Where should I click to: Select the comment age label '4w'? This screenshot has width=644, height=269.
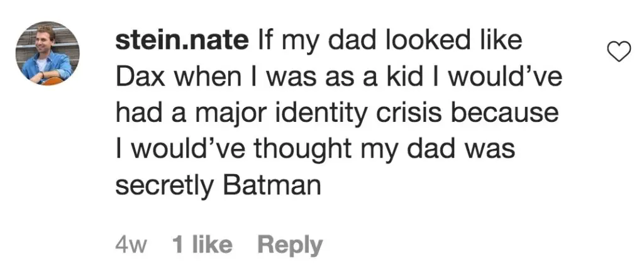point(131,244)
